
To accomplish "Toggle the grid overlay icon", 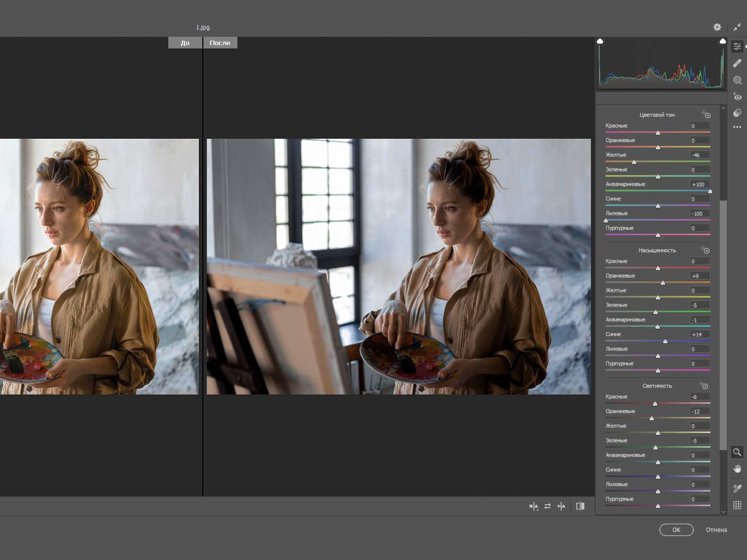I will [737, 505].
